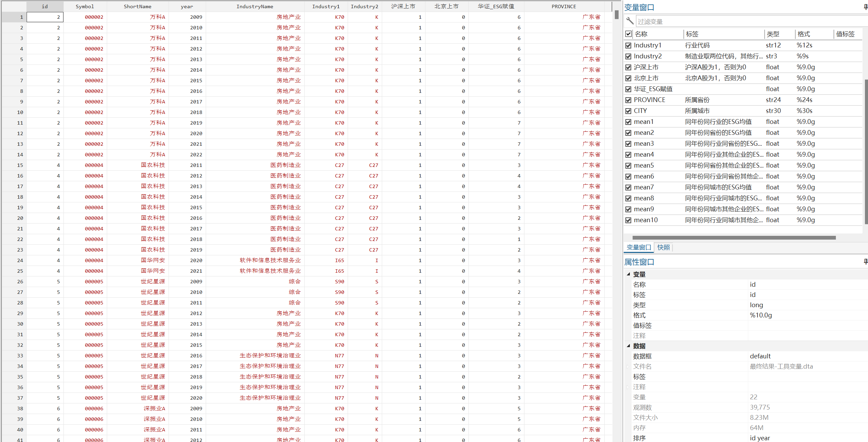The image size is (868, 442).
Task: Uncheck the PROVINCE variable checkbox
Action: click(628, 100)
